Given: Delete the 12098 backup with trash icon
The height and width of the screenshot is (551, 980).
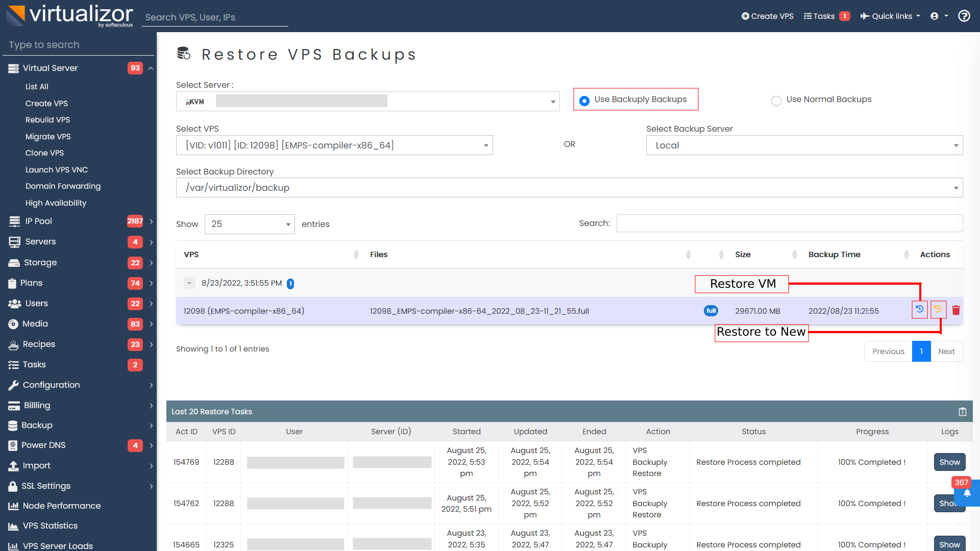Looking at the screenshot, I should pyautogui.click(x=956, y=310).
